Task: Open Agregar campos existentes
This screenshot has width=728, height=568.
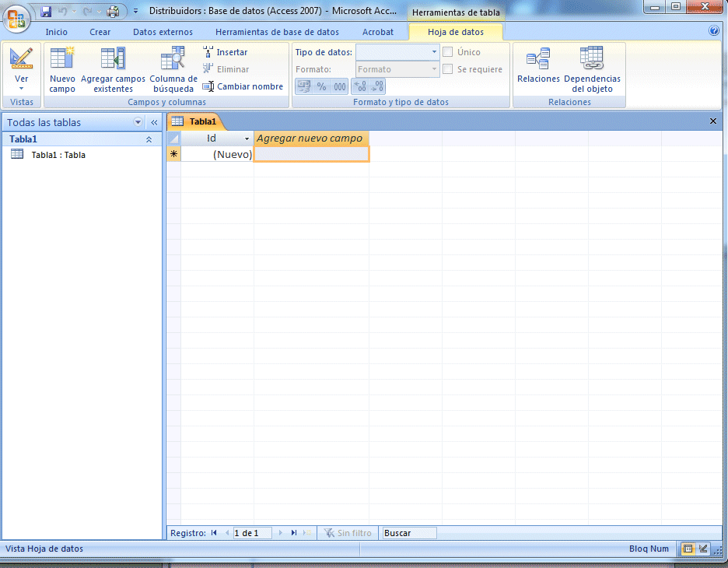Action: (113, 70)
